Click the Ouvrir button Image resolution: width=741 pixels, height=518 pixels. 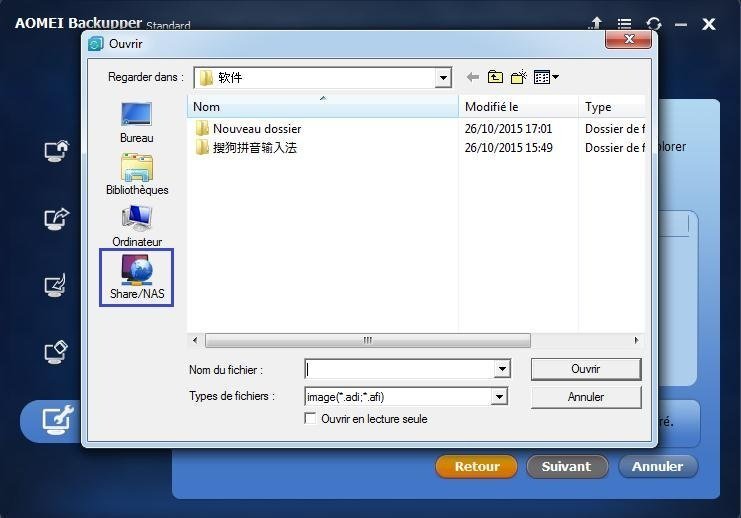(x=586, y=369)
